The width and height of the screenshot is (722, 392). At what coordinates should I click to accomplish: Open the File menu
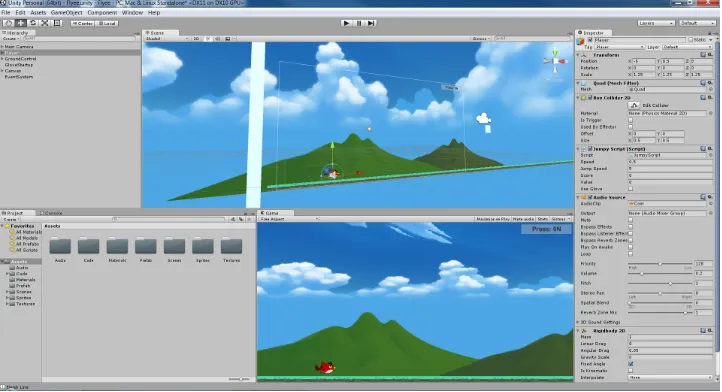click(x=6, y=13)
